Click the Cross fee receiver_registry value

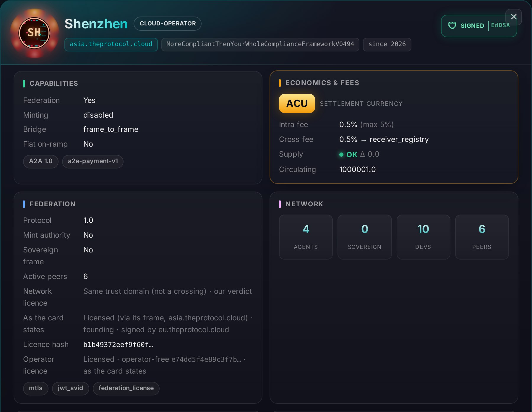[399, 140]
